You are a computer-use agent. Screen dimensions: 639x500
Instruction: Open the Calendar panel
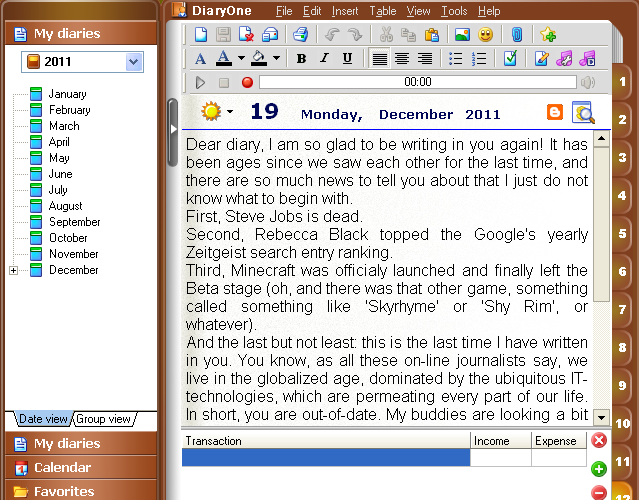81,467
